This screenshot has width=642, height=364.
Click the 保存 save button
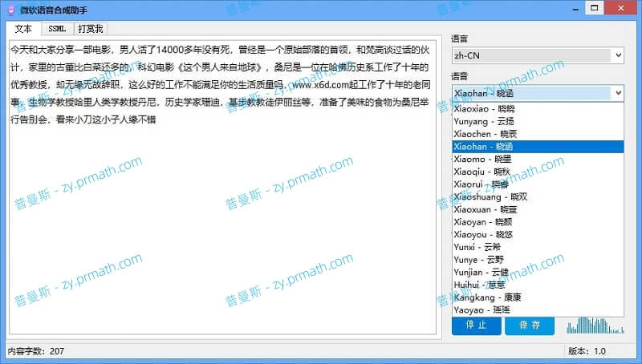coord(530,326)
